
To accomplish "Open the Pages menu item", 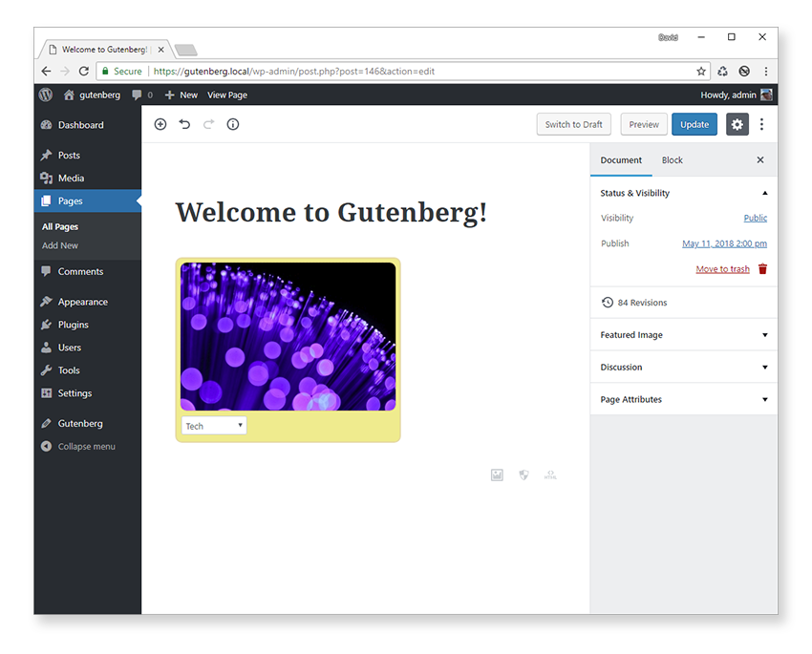I will click(x=88, y=200).
